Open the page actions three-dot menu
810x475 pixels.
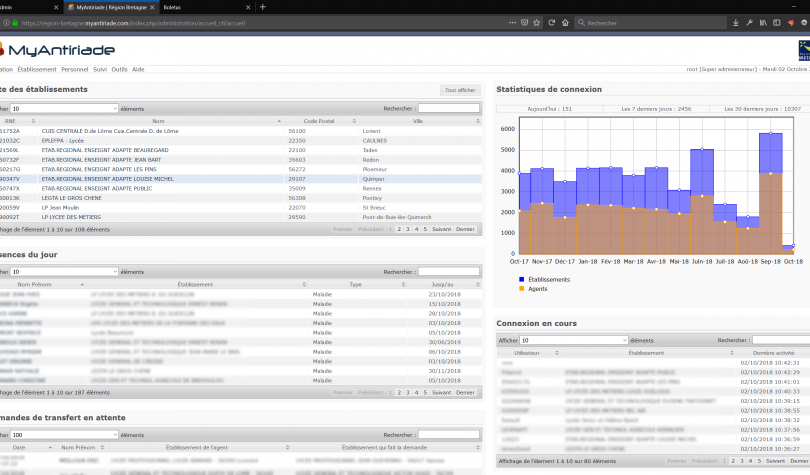click(x=512, y=23)
